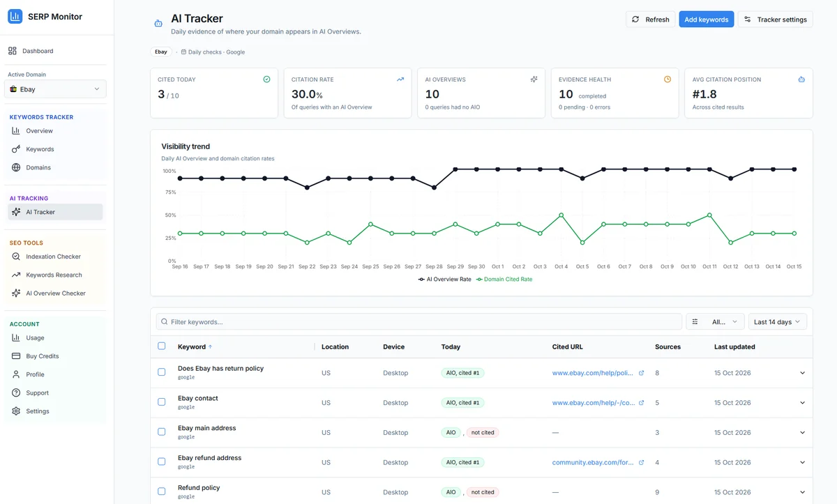Viewport: 837px width, 504px height.
Task: Expand the 'Does Ebay has return policy' row chevron
Action: 802,373
